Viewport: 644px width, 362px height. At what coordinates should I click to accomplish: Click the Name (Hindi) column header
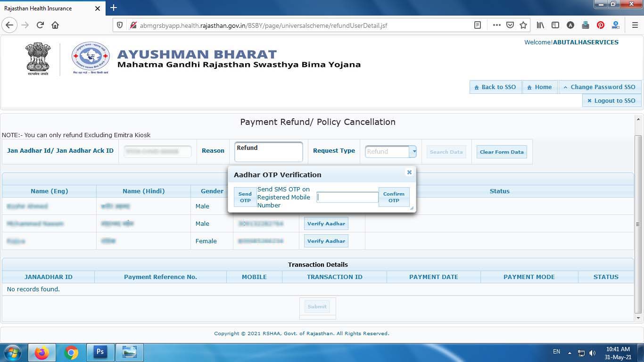(x=144, y=191)
